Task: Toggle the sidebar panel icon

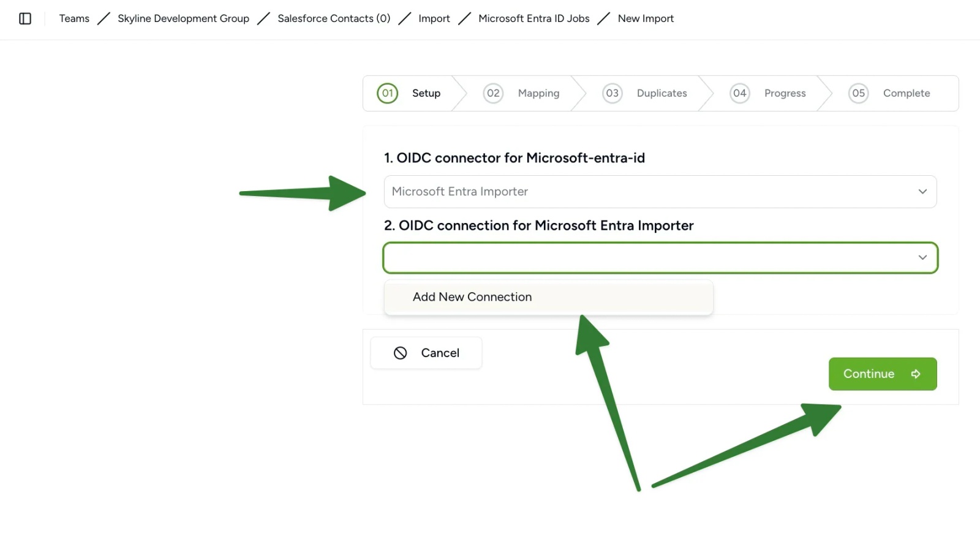Action: pos(25,18)
